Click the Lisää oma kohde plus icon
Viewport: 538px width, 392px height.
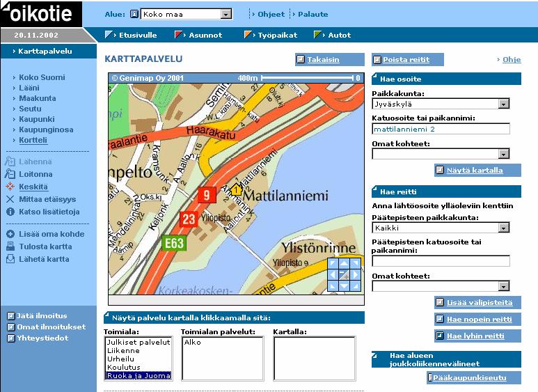10,234
